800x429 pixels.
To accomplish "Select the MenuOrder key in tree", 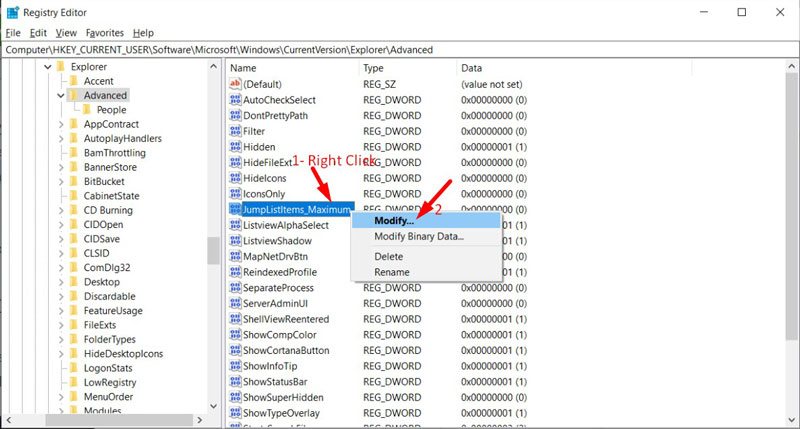I will pyautogui.click(x=108, y=396).
